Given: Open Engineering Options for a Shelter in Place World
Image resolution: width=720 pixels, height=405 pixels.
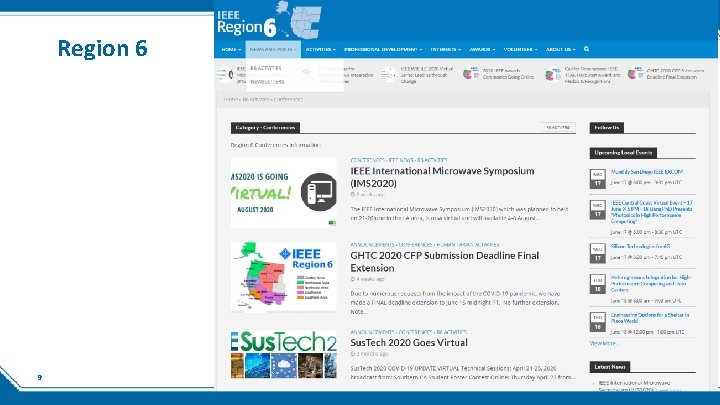Looking at the screenshot, I should coord(650,318).
